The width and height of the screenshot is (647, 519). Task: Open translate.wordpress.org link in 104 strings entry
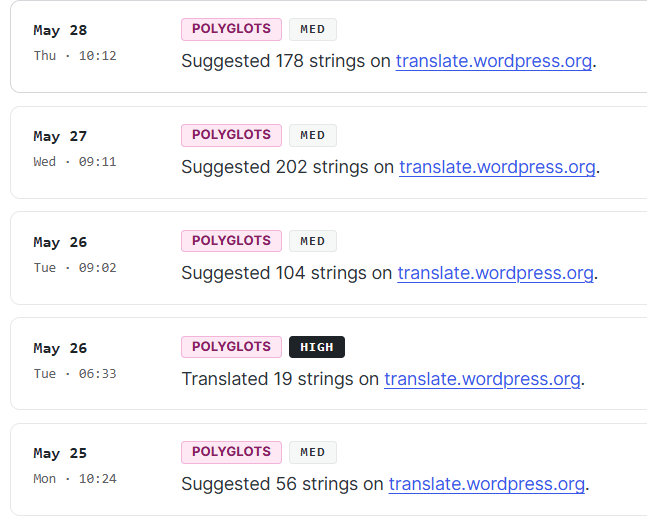(x=496, y=273)
